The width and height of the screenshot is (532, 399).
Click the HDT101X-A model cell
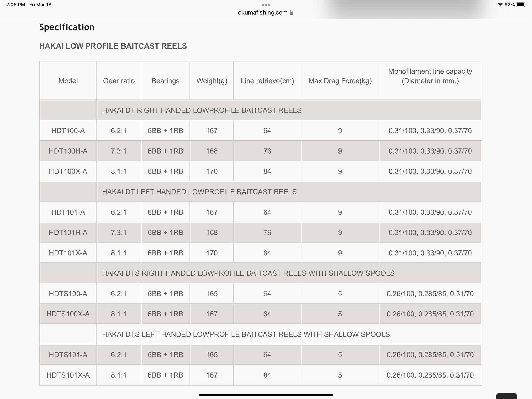pyautogui.click(x=68, y=253)
